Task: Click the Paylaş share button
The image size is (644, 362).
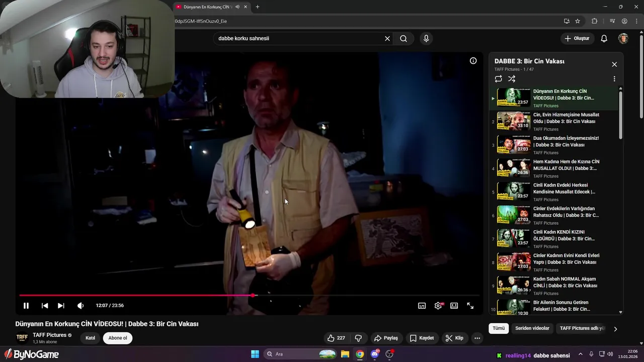Action: coord(386,338)
